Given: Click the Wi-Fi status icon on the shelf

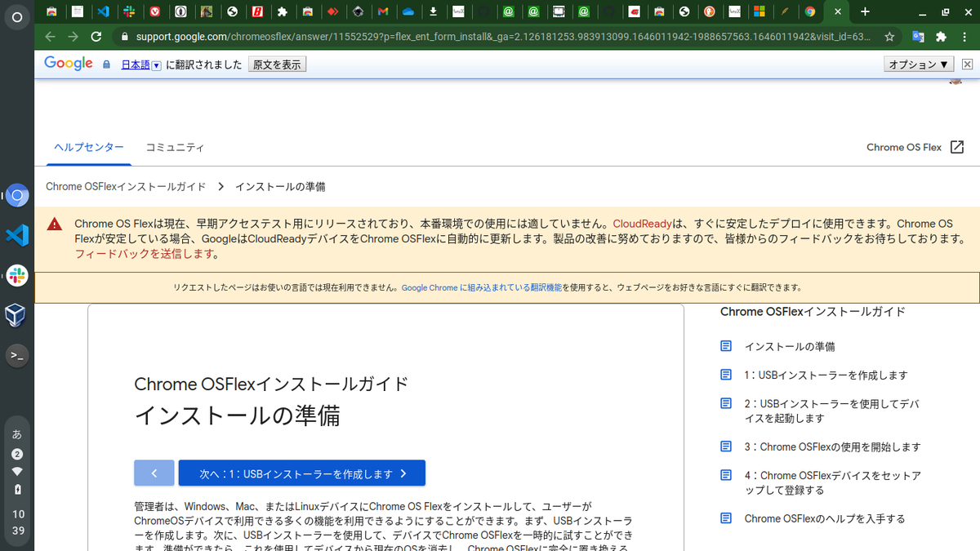Looking at the screenshot, I should point(17,471).
